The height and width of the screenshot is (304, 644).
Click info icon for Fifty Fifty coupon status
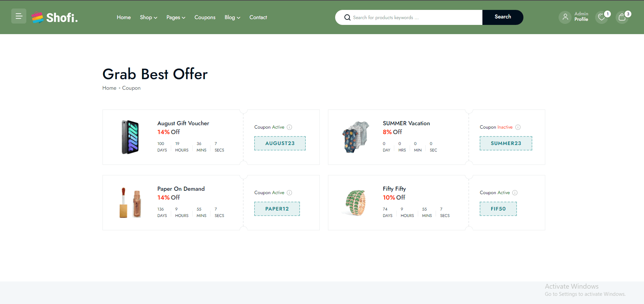point(515,193)
